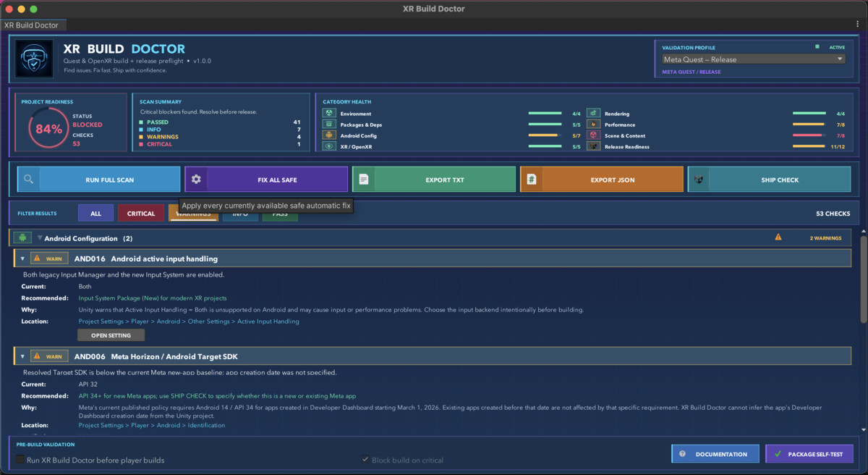Image resolution: width=868 pixels, height=475 pixels.
Task: Click the Performance category icon
Action: (x=593, y=125)
